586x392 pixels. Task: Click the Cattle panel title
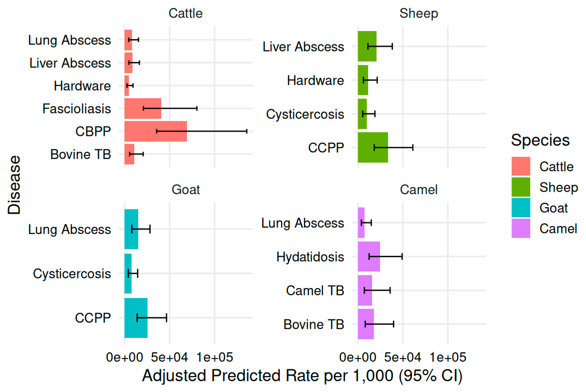pos(185,13)
